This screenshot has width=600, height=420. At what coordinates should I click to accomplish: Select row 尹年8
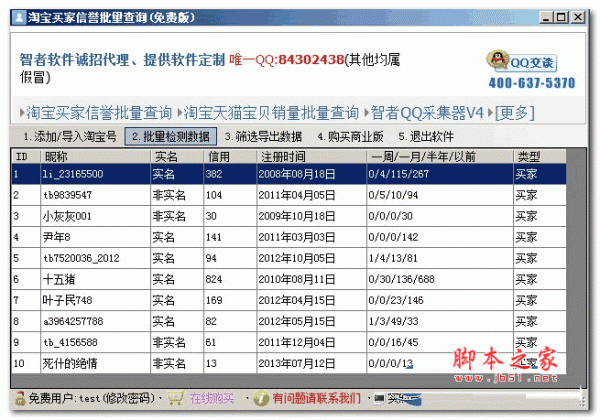[x=289, y=237]
